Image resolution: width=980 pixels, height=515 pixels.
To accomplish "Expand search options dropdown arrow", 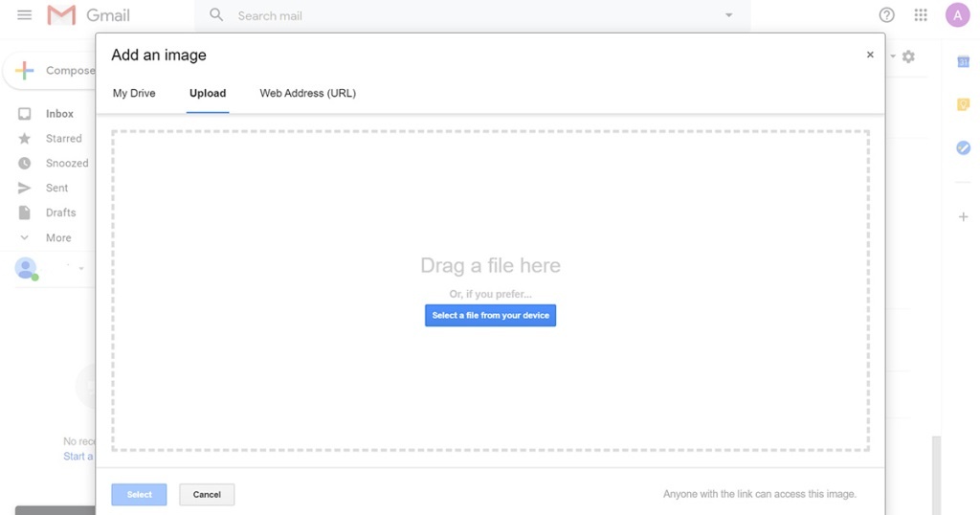I will [x=728, y=15].
